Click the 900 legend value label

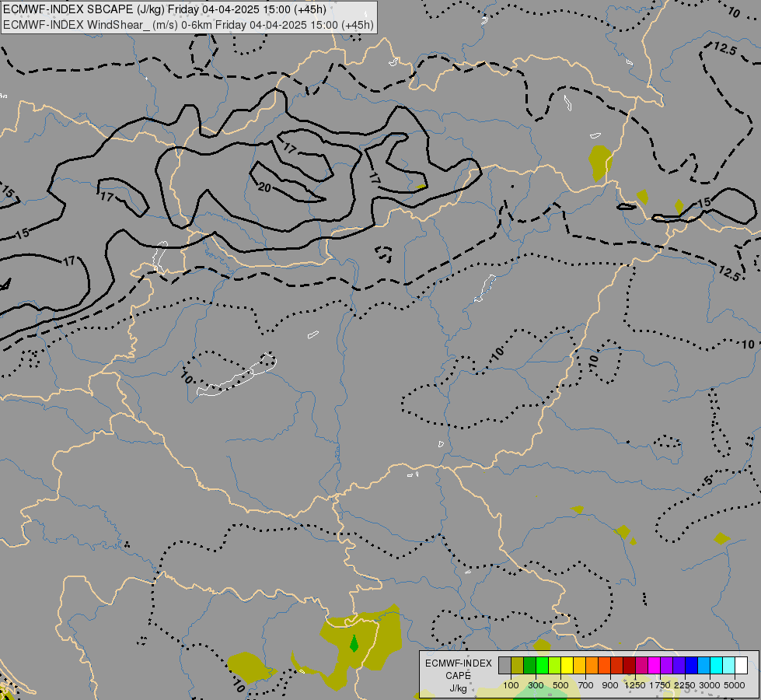[610, 685]
